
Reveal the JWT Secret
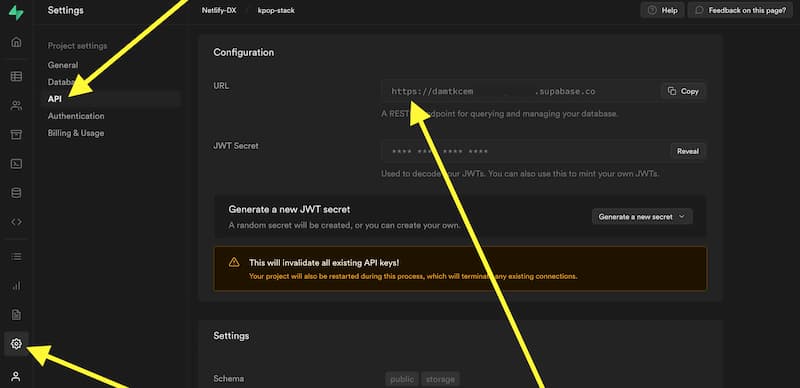click(688, 151)
